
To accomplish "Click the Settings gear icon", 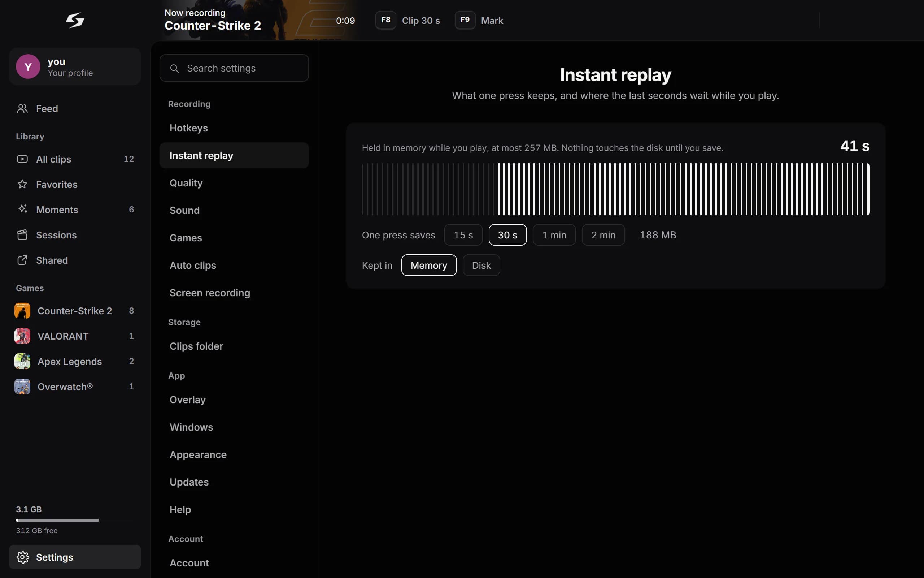I will [22, 557].
